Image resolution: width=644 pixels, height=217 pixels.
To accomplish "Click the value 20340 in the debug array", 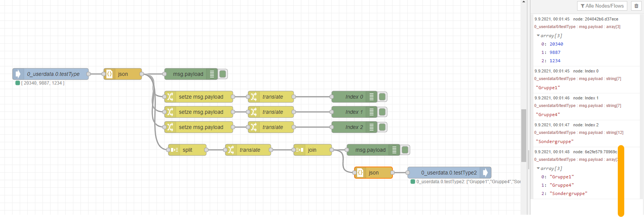I will 556,44.
